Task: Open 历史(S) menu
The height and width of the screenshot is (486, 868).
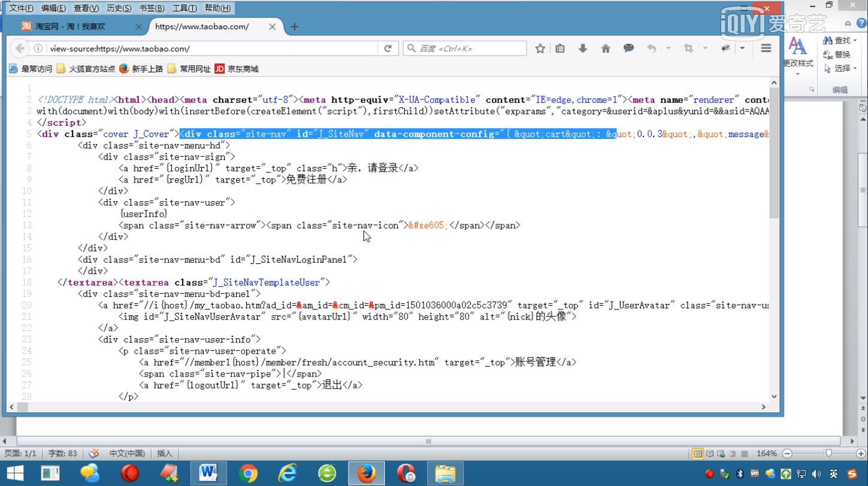Action: (x=119, y=8)
